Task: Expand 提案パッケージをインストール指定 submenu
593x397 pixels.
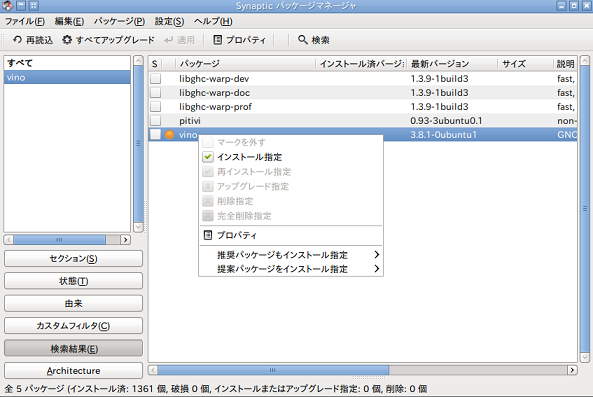Action: coord(290,269)
